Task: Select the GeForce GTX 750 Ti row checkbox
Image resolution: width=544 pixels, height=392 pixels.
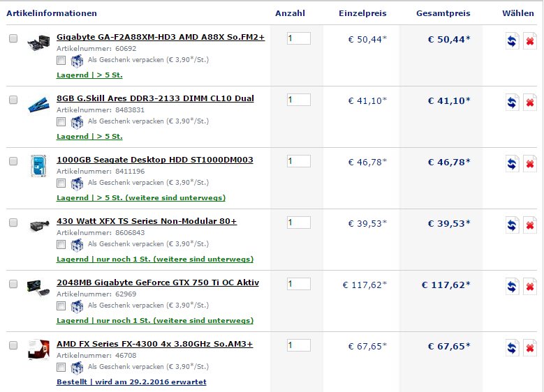Action: 13,284
